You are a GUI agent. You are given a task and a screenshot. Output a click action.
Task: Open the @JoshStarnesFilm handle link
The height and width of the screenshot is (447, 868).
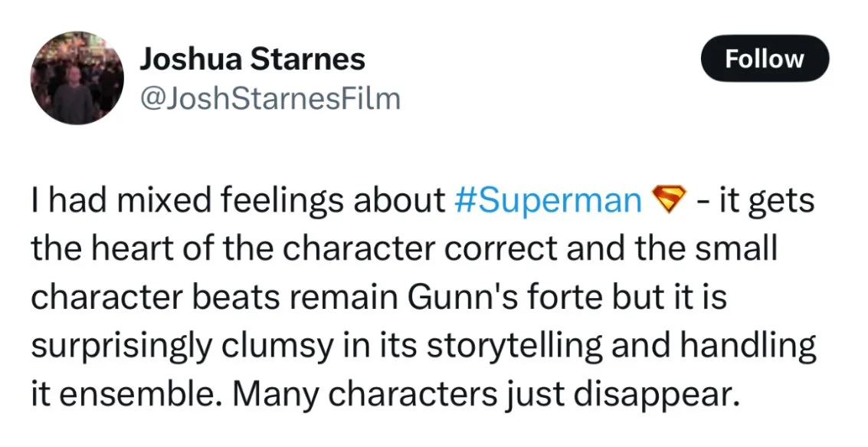coord(270,98)
